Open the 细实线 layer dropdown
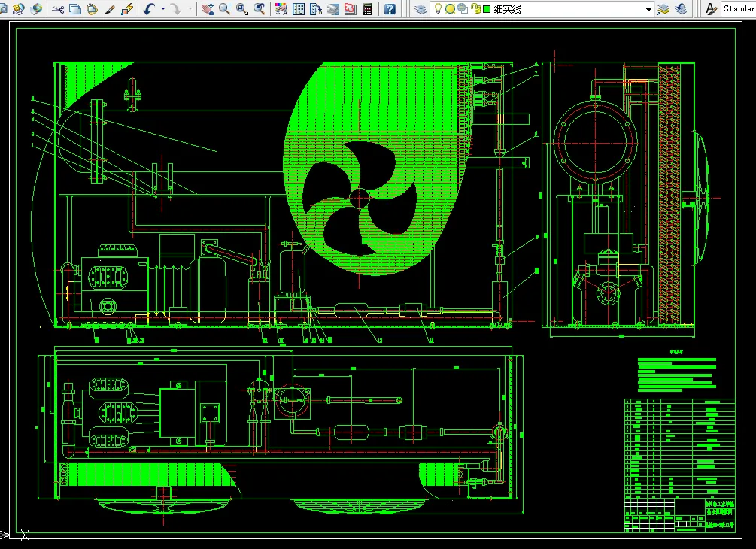Viewport: 756px width, 549px height. tap(648, 9)
